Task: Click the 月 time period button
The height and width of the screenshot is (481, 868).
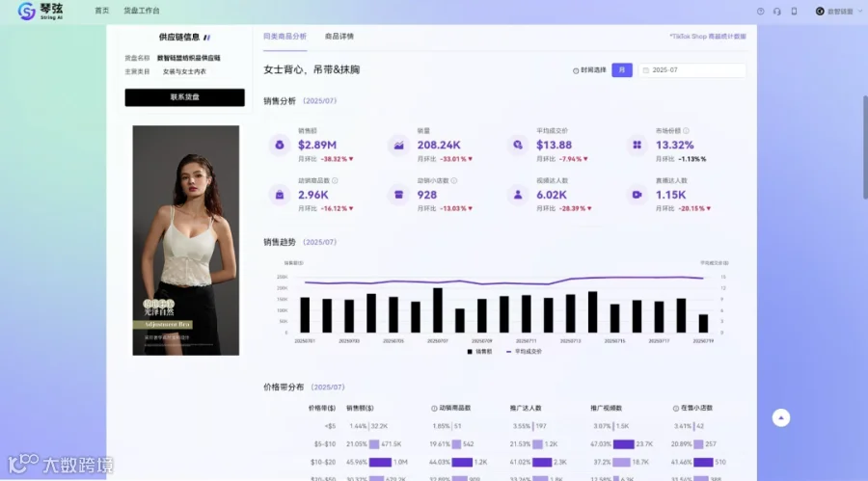Action: point(622,70)
